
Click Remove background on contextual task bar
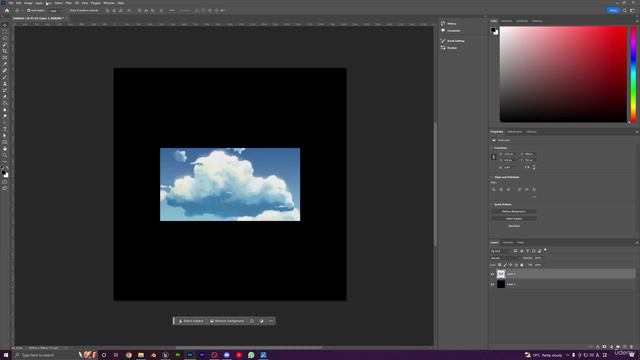227,321
